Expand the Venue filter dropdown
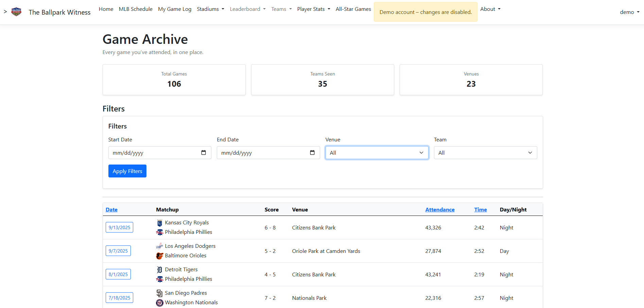Screen dimensions: 644x308 [377, 153]
